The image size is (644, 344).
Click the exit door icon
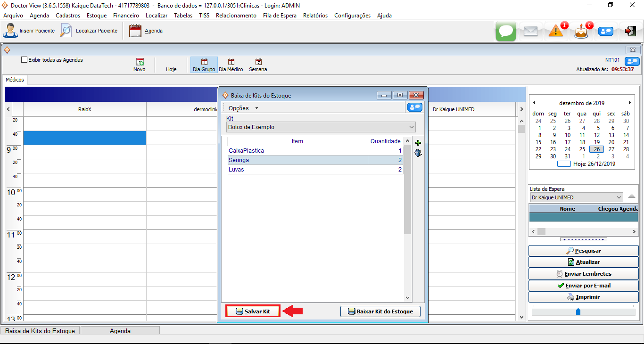coord(630,31)
